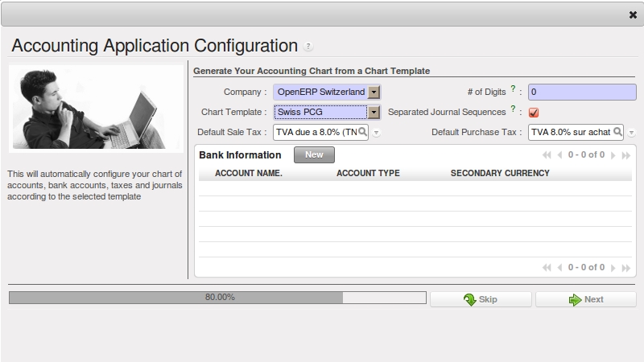
Task: Click the Skip button
Action: click(481, 299)
